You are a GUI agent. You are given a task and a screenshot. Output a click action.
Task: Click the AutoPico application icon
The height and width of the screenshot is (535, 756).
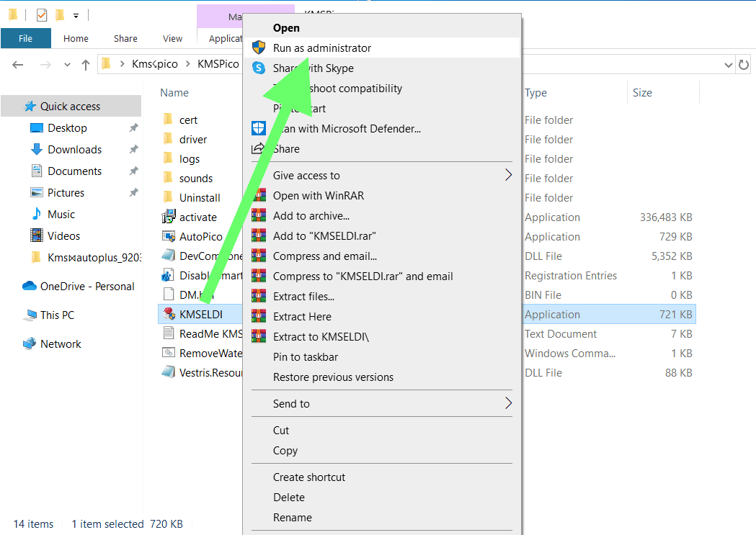click(169, 236)
